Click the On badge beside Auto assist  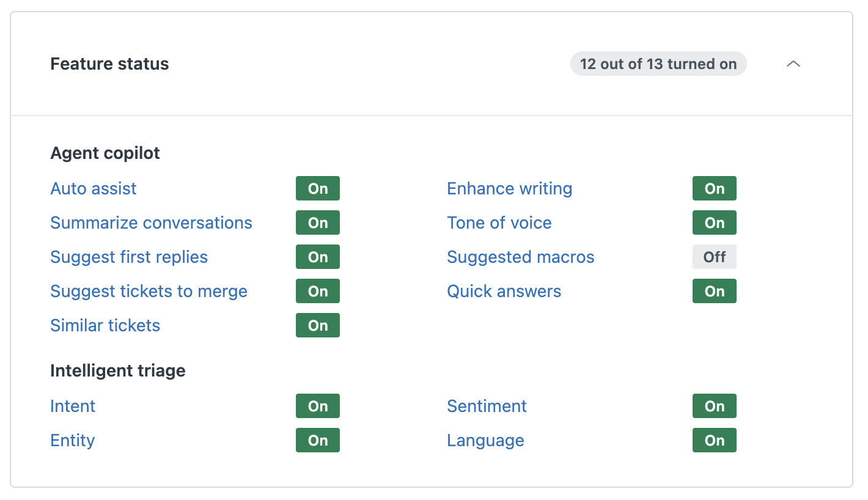point(318,189)
